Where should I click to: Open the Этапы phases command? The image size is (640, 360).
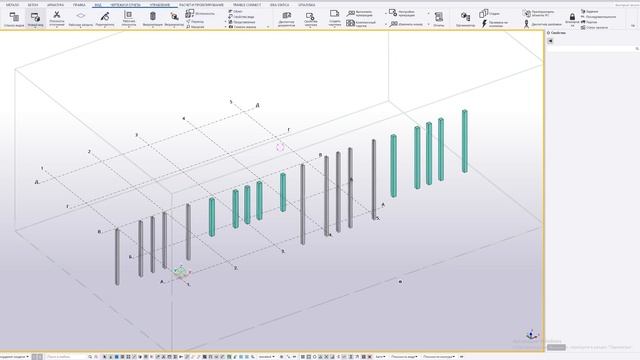[x=594, y=27]
